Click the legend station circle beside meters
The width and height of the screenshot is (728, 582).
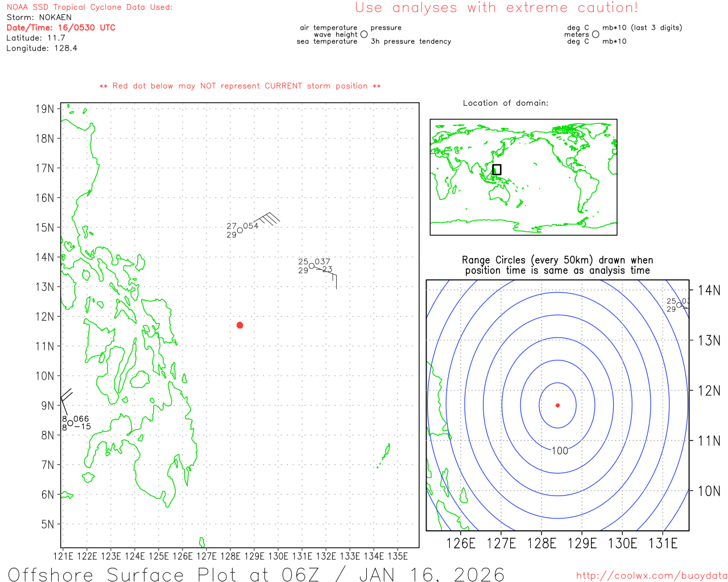(x=595, y=35)
